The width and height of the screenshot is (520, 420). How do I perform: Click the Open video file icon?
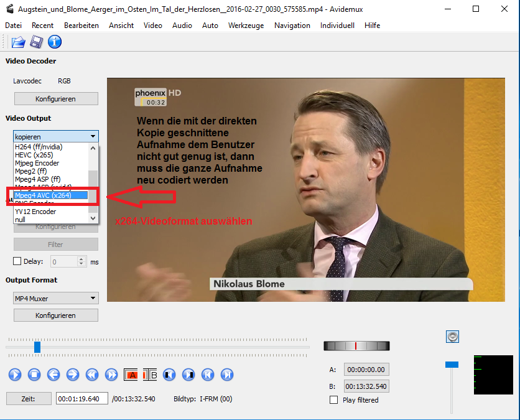click(x=19, y=42)
